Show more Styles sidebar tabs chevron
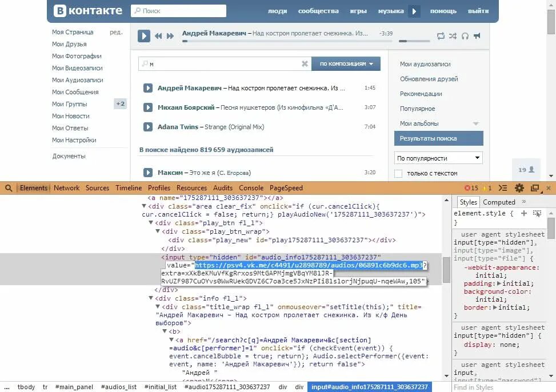The width and height of the screenshot is (556, 392). [524, 202]
